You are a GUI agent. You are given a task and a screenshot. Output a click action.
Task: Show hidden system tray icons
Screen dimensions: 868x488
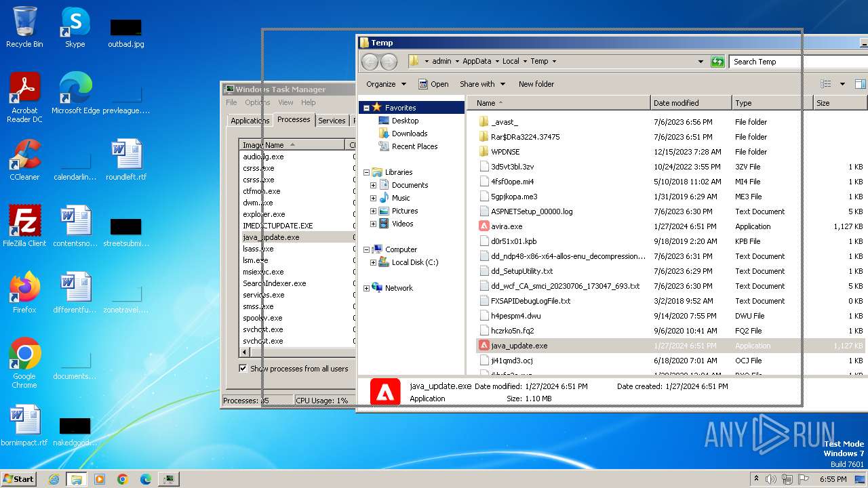pos(756,479)
